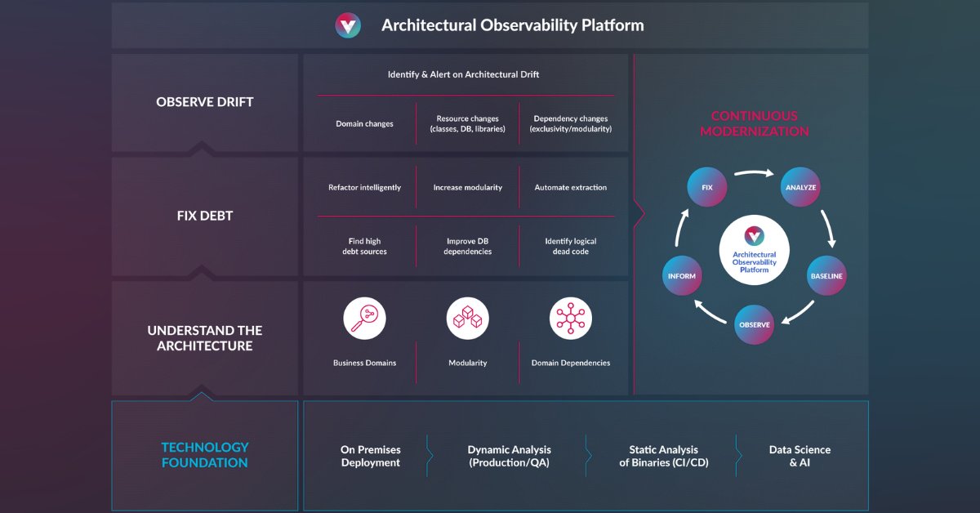Click the vFunction logo in the header
Image resolution: width=980 pixels, height=513 pixels.
click(347, 25)
